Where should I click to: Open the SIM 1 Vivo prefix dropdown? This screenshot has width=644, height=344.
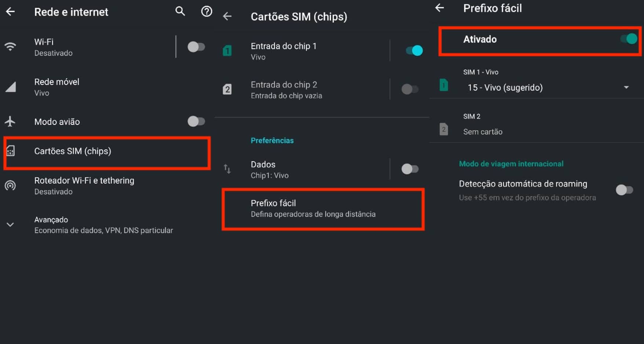click(x=626, y=88)
